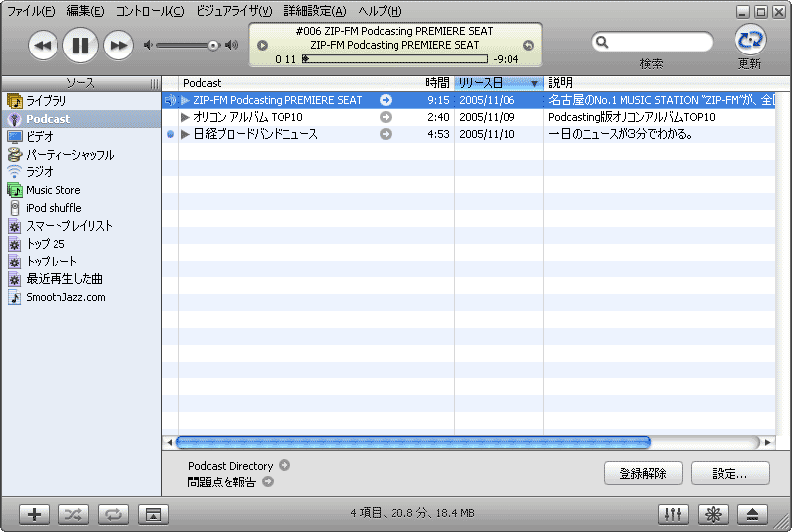The height and width of the screenshot is (532, 792).
Task: Toggle shuffle playback
Action: (x=73, y=515)
